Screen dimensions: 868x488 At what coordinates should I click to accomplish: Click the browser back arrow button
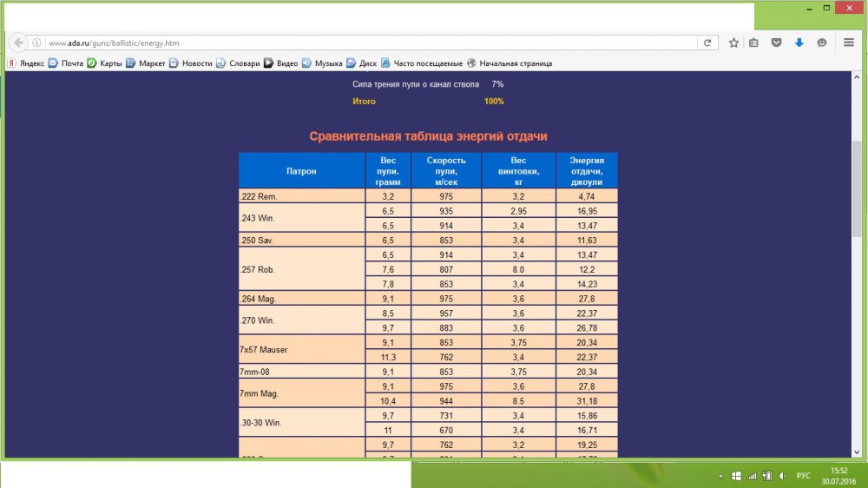19,43
